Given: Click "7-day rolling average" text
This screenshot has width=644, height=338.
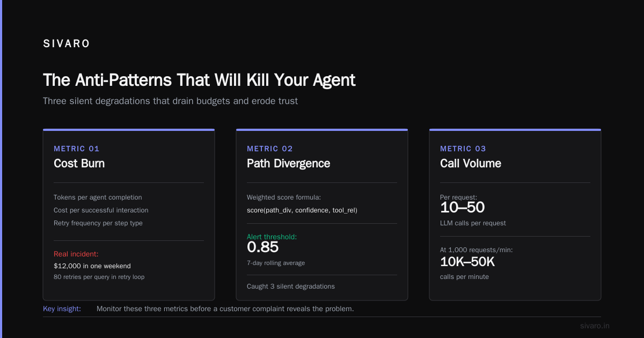Looking at the screenshot, I should point(276,263).
